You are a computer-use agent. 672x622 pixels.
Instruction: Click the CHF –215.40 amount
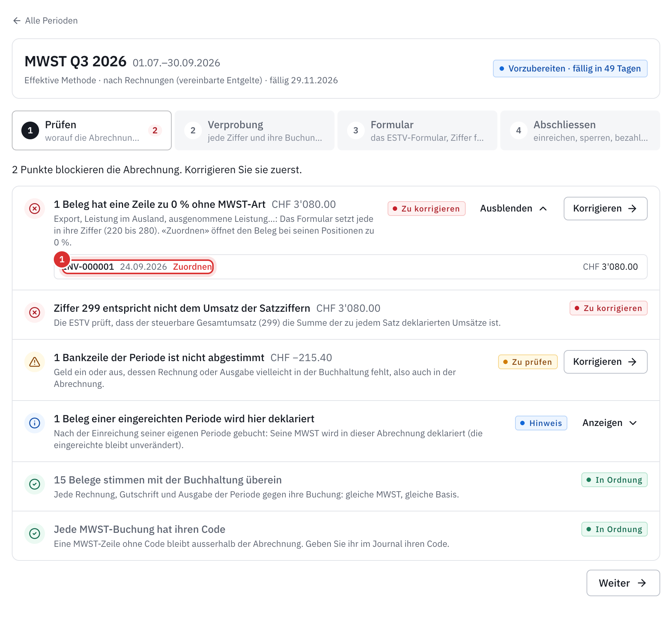point(301,357)
